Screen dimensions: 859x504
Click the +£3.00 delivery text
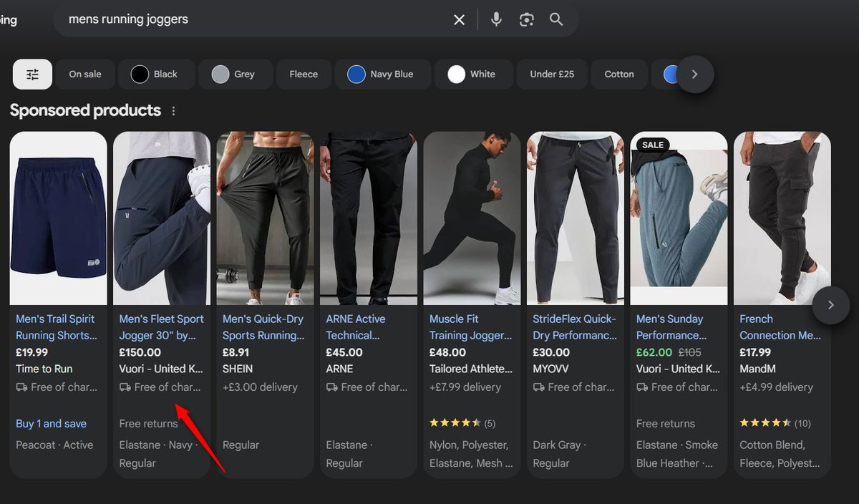tap(260, 387)
